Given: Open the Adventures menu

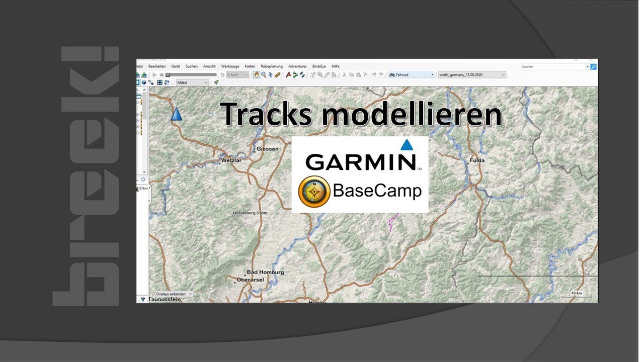Looking at the screenshot, I should [x=297, y=66].
